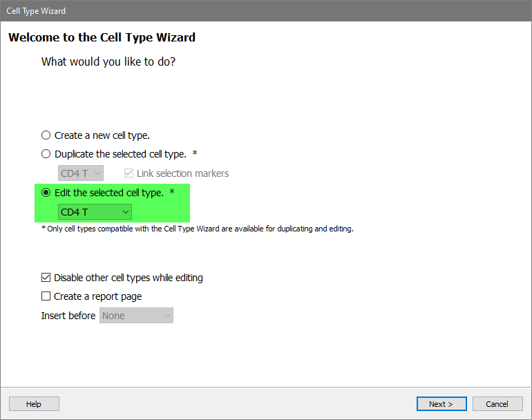Open the CD4 T dropdown under Edit option
Viewport: 532px width, 420px height.
point(95,212)
